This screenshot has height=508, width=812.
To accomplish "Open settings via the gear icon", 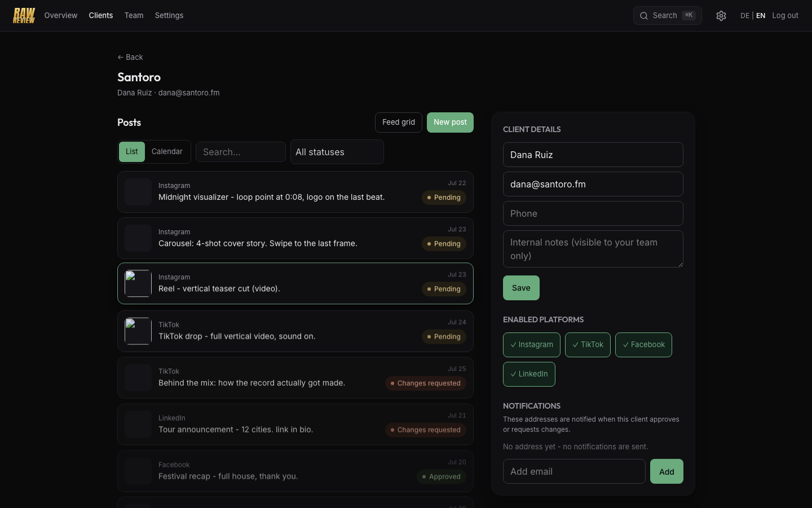I will click(721, 16).
